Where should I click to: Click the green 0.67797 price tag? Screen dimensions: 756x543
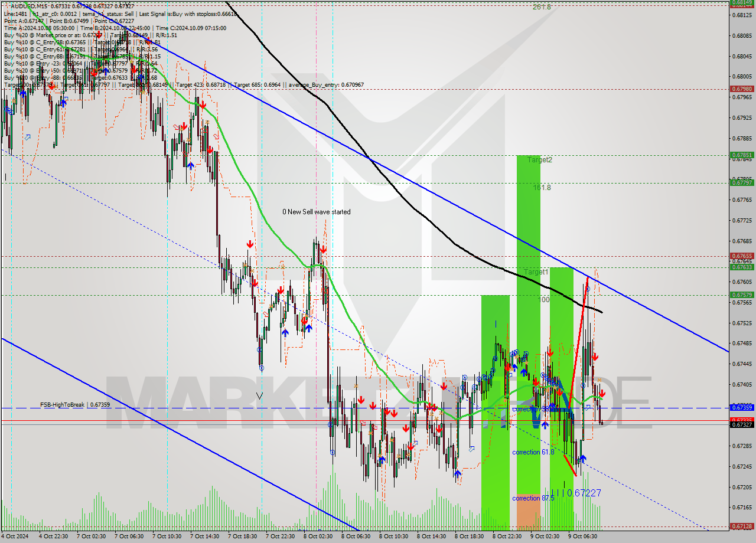(742, 182)
